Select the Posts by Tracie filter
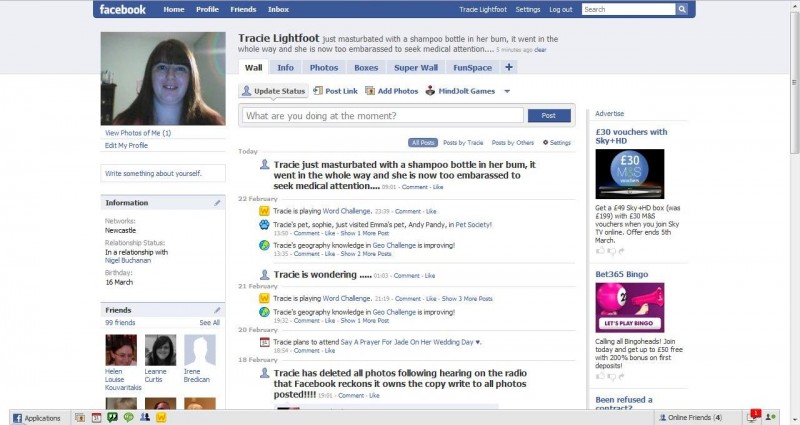The image size is (800, 425). click(463, 142)
